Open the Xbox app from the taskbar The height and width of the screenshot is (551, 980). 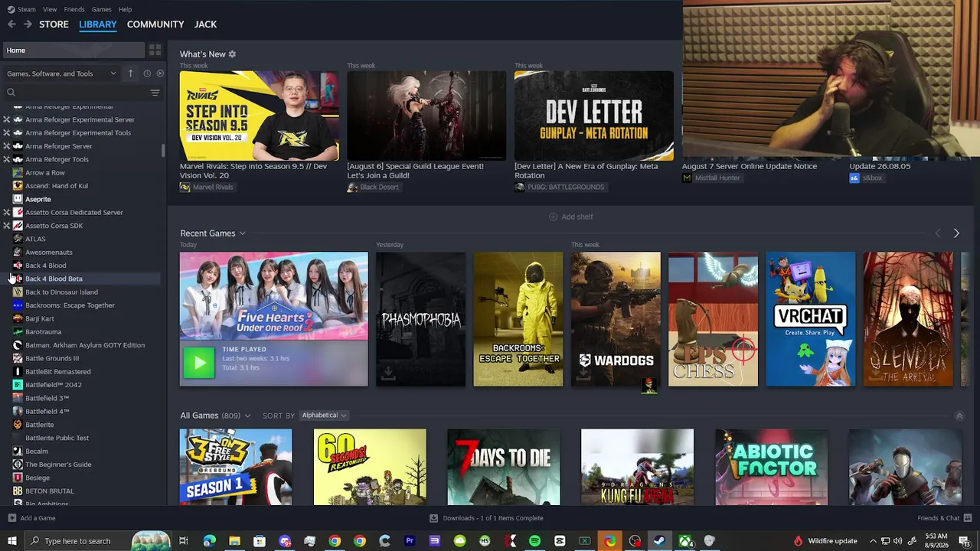(x=685, y=541)
